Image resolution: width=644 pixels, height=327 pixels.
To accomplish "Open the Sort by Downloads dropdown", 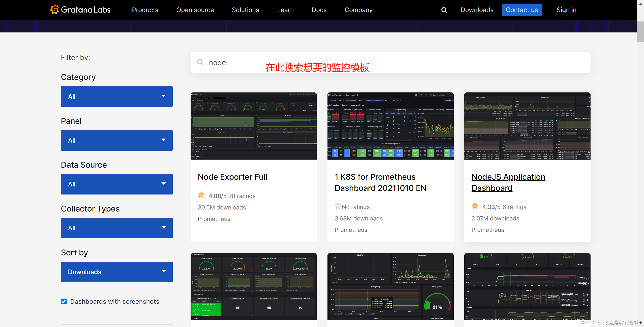I will (x=117, y=272).
